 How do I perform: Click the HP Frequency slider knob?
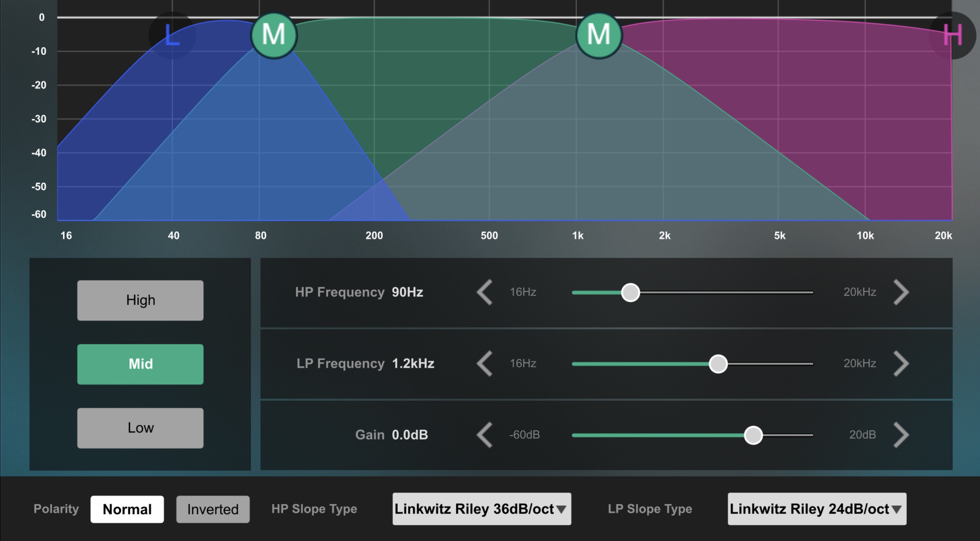(630, 292)
